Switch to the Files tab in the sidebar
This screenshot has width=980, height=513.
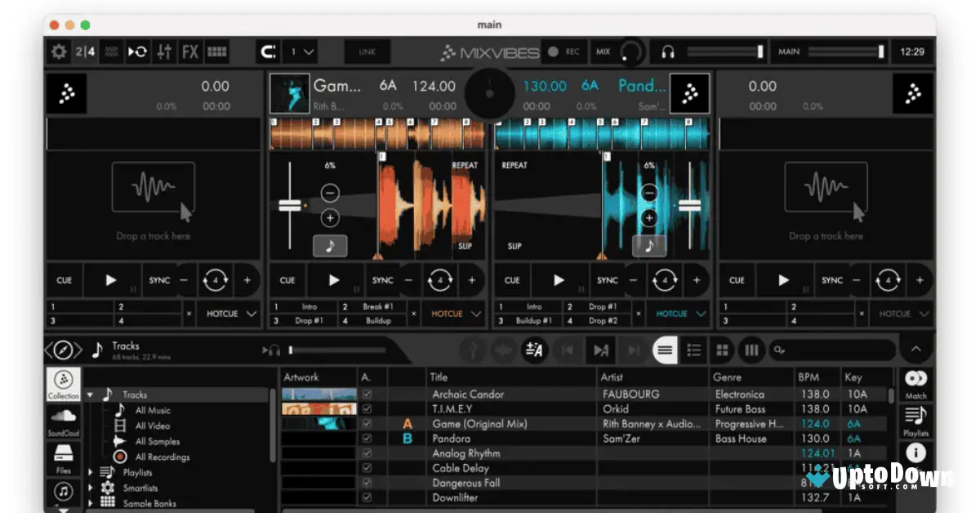click(62, 457)
